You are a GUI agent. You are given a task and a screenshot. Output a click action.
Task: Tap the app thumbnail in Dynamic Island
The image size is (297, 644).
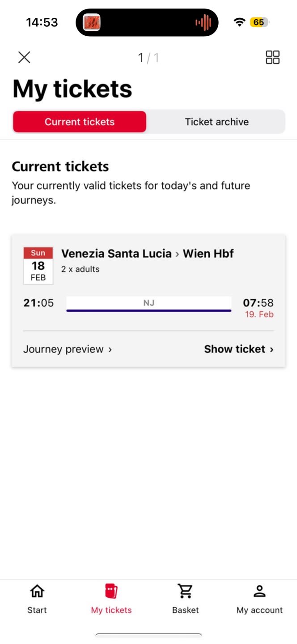coord(92,22)
